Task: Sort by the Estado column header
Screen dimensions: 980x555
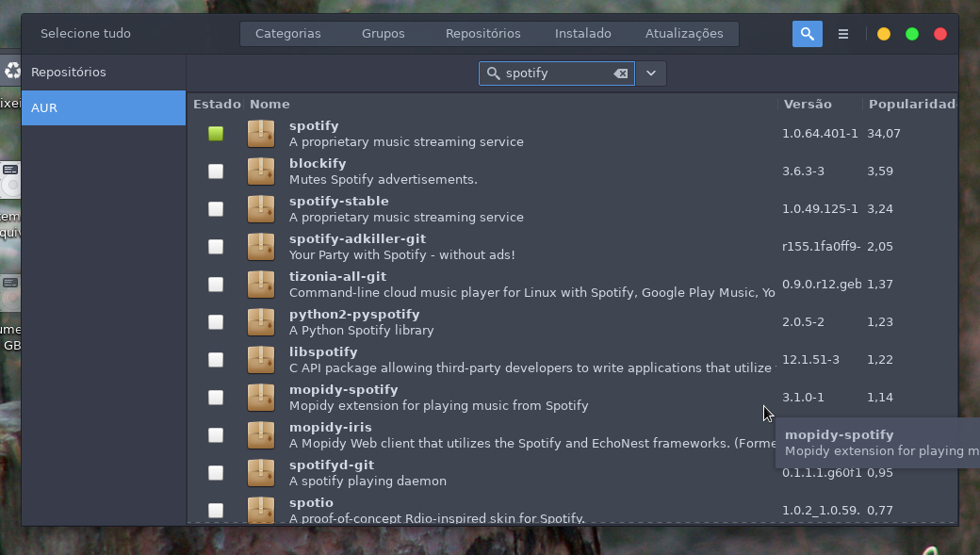Action: click(216, 104)
